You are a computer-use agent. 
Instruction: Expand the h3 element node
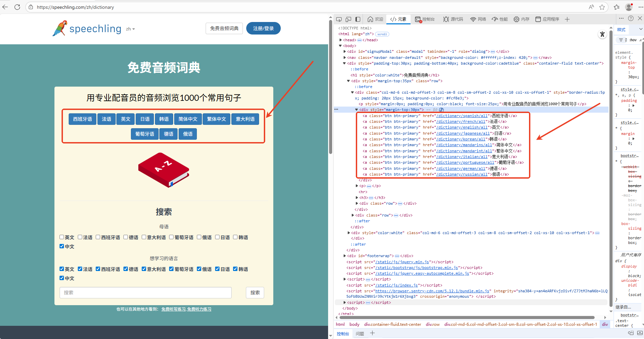(x=357, y=198)
